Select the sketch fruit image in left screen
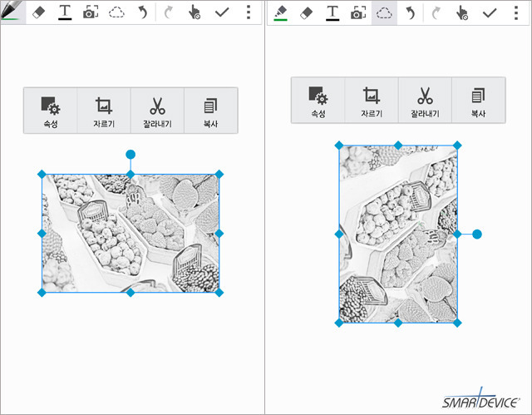The image size is (532, 415). pyautogui.click(x=131, y=234)
